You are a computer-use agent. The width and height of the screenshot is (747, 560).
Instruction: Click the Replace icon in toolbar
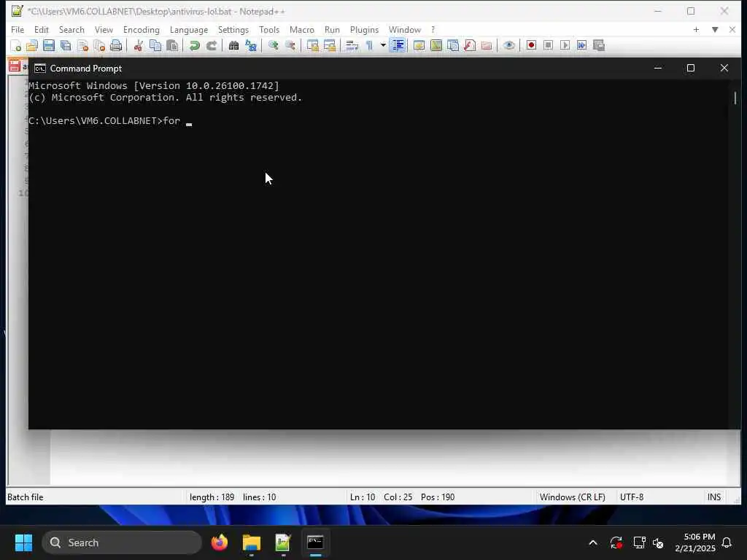tap(251, 46)
